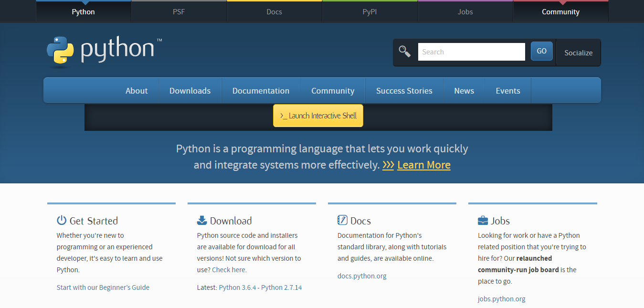Select the book icon next to Docs heading
Viewport: 644px width, 308px height.
[x=342, y=220]
